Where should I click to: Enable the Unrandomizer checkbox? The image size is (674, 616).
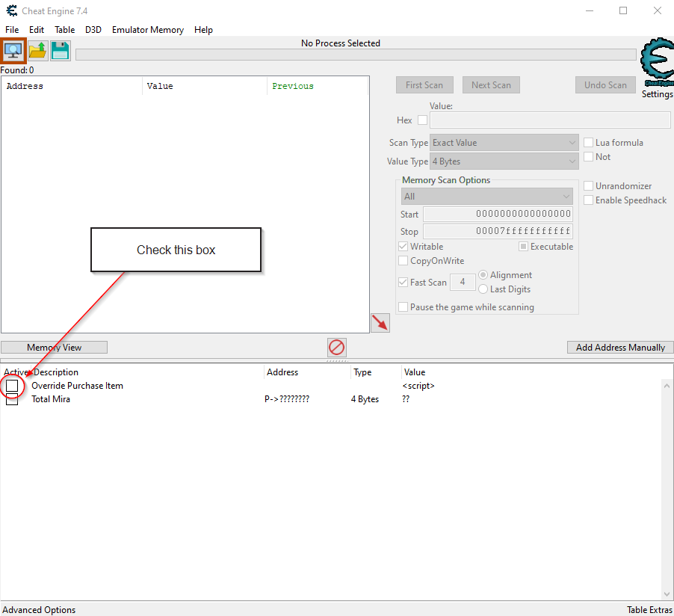tap(589, 186)
